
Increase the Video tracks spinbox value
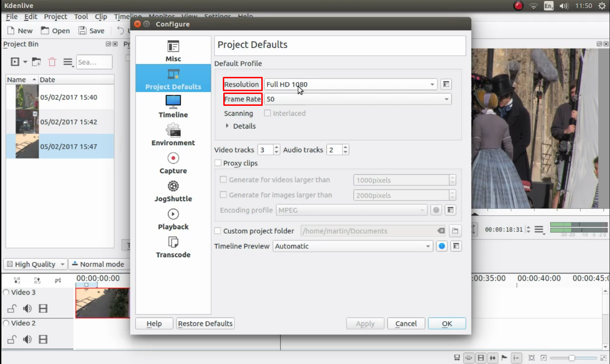pyautogui.click(x=276, y=147)
